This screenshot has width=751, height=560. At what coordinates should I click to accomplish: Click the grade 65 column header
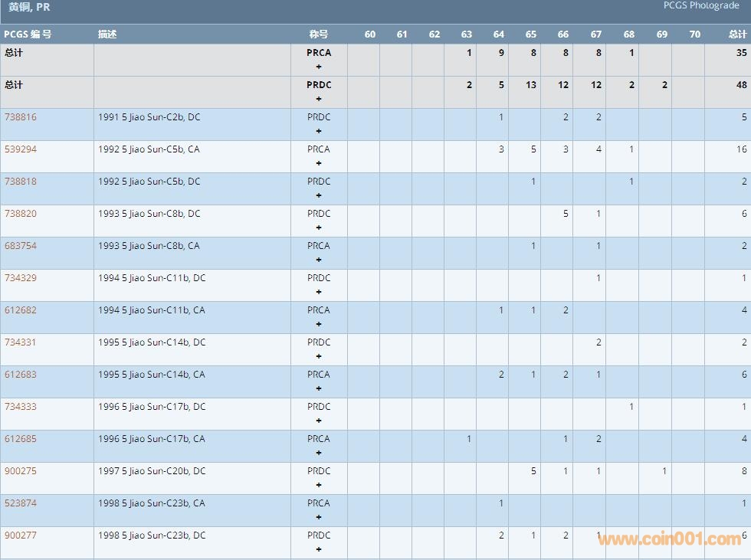pyautogui.click(x=531, y=34)
